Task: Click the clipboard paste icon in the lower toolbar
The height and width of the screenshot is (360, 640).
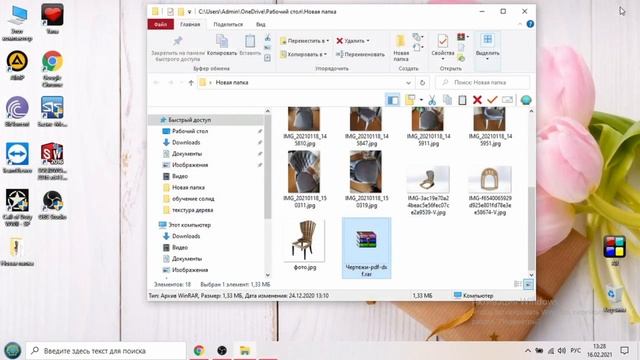Action: [x=462, y=100]
